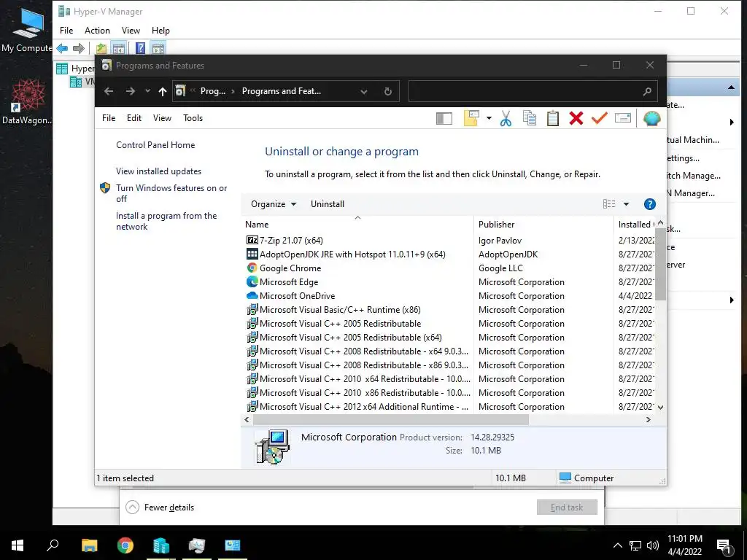Image resolution: width=747 pixels, height=560 pixels.
Task: Open recent locations dropdown chevron
Action: [x=147, y=91]
